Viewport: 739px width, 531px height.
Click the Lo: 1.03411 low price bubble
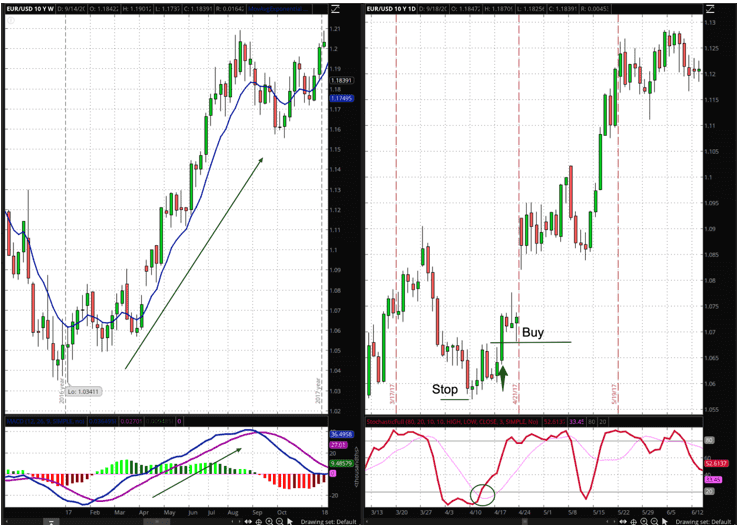tap(83, 392)
